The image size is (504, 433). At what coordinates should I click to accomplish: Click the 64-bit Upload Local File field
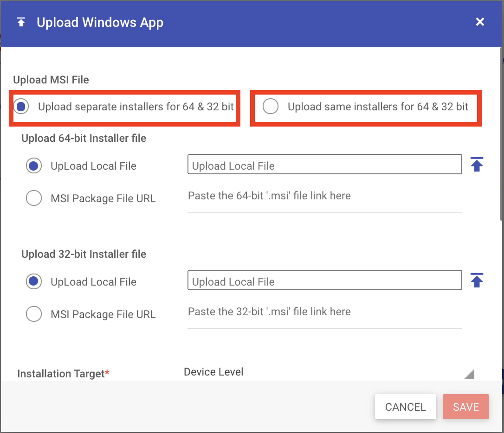325,164
